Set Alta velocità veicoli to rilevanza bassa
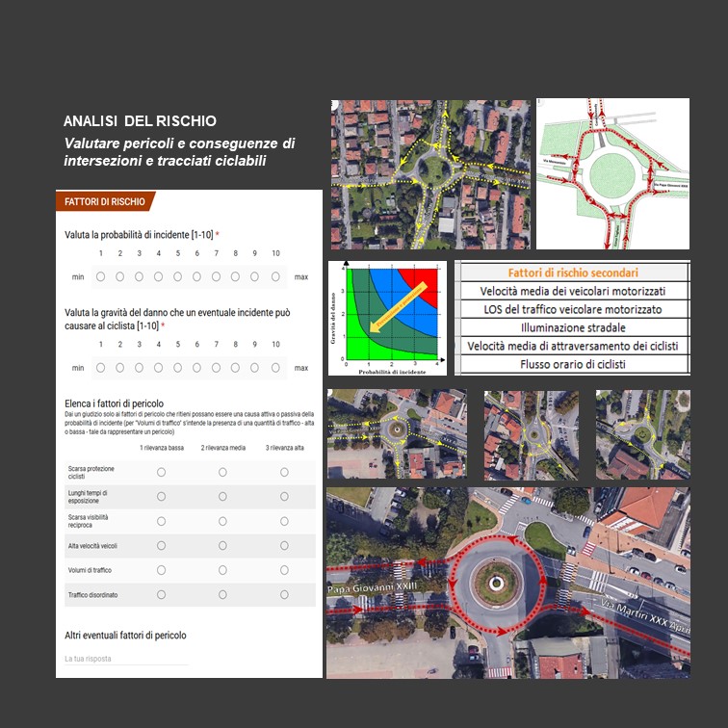The height and width of the screenshot is (728, 728). tap(161, 546)
